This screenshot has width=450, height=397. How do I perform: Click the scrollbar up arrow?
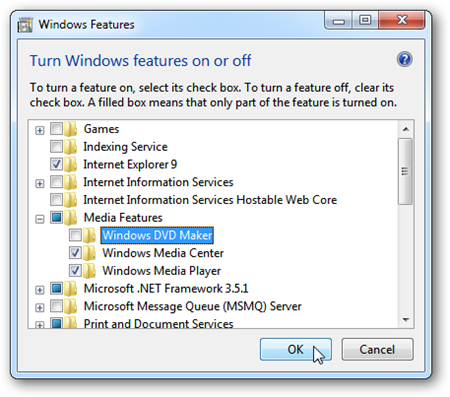click(x=406, y=129)
